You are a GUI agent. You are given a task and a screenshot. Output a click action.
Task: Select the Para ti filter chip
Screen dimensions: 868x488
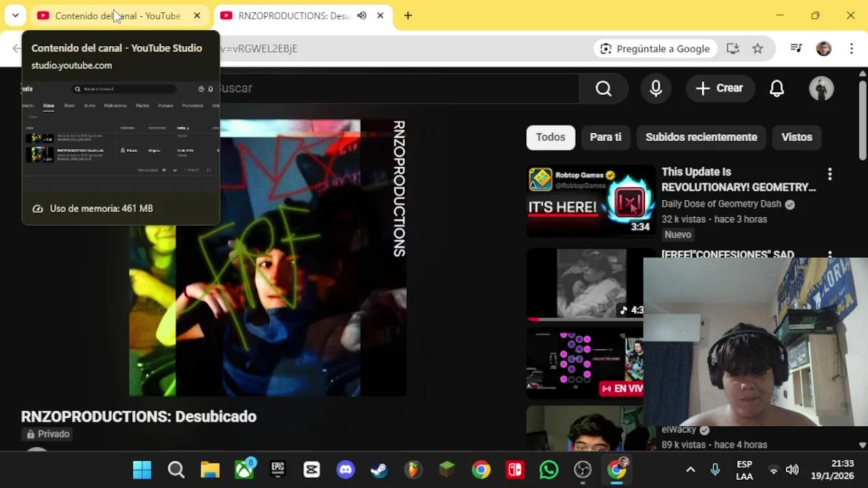(606, 137)
